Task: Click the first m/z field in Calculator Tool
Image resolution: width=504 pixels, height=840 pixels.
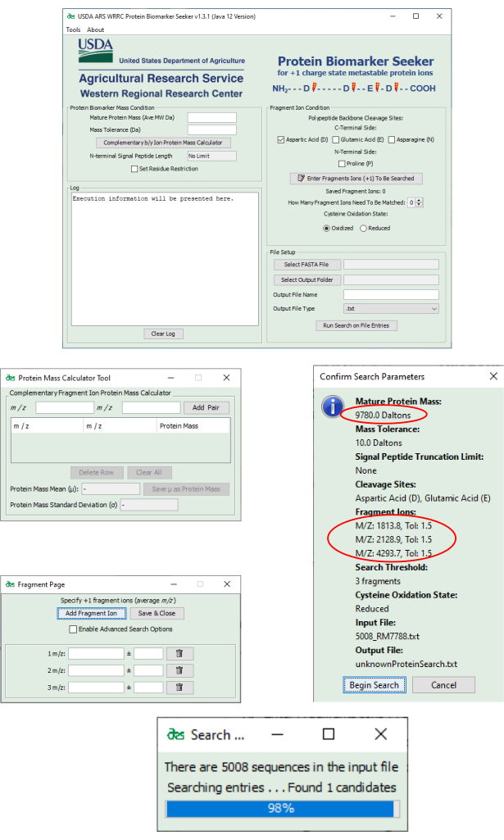Action: [65, 407]
